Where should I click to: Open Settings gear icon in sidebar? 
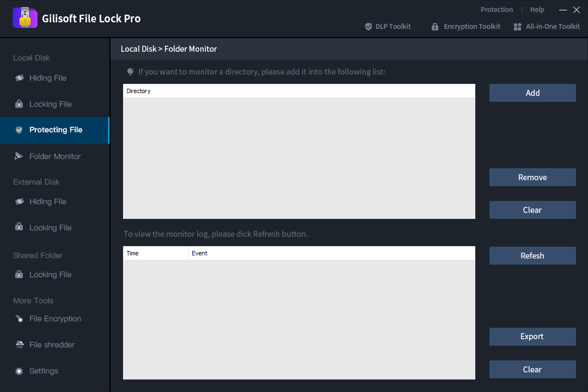point(19,371)
